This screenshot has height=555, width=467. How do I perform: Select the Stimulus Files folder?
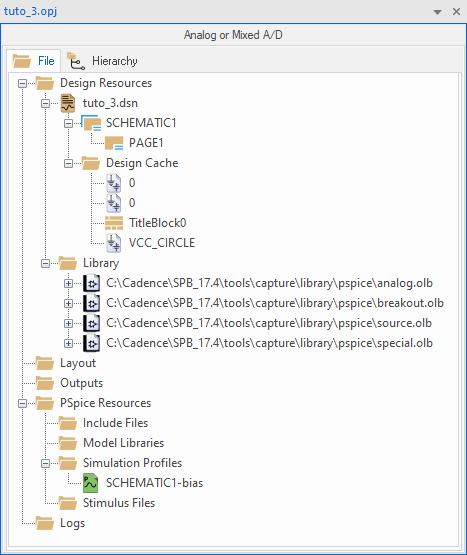(x=108, y=503)
